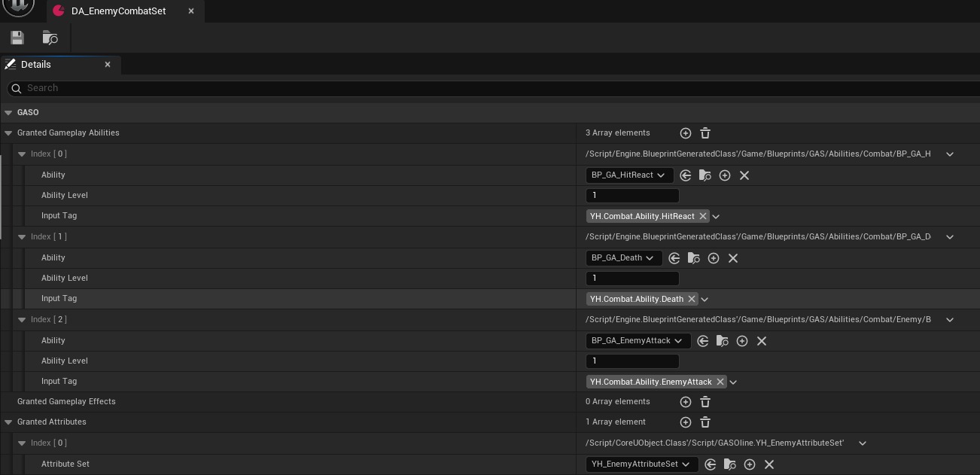980x475 pixels.
Task: Use selected asset for BP_GA_HitReact ability
Action: point(686,175)
